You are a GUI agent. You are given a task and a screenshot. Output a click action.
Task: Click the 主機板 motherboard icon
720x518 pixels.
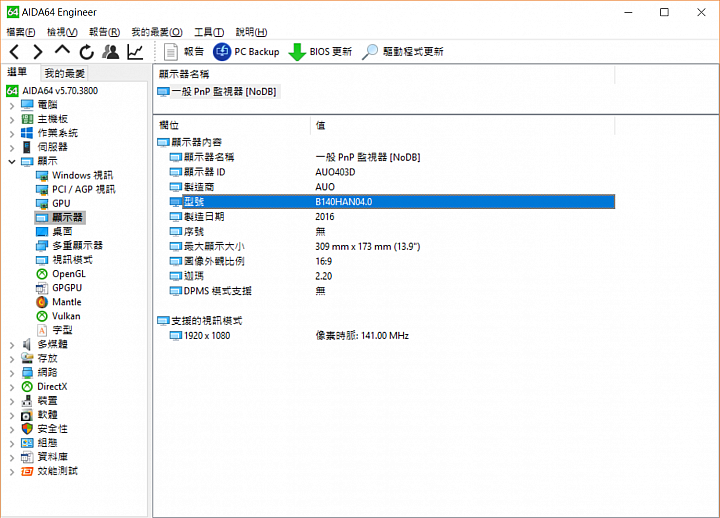[27, 119]
